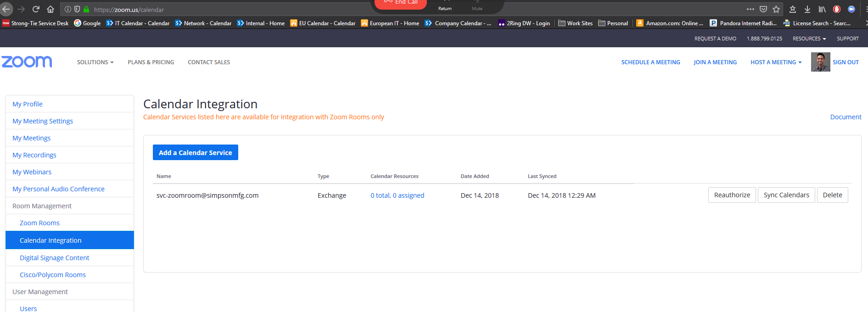Click Sync Calendars button
The image size is (868, 312).
point(786,195)
